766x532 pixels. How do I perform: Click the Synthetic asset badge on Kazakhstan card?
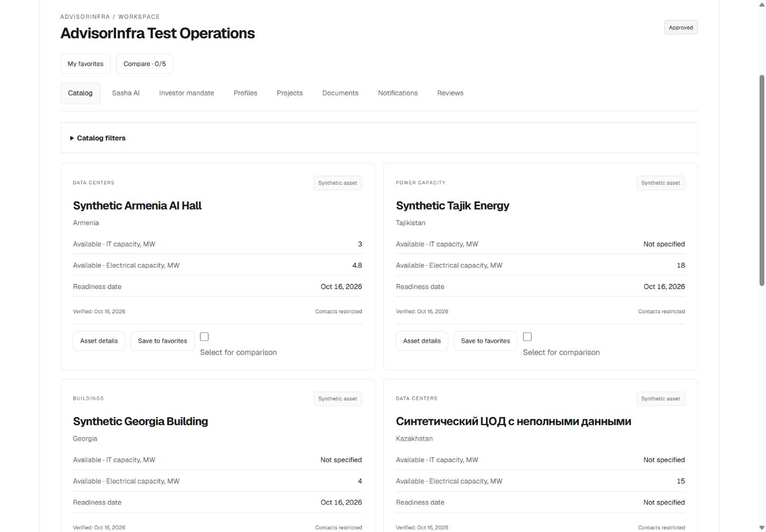pos(661,399)
